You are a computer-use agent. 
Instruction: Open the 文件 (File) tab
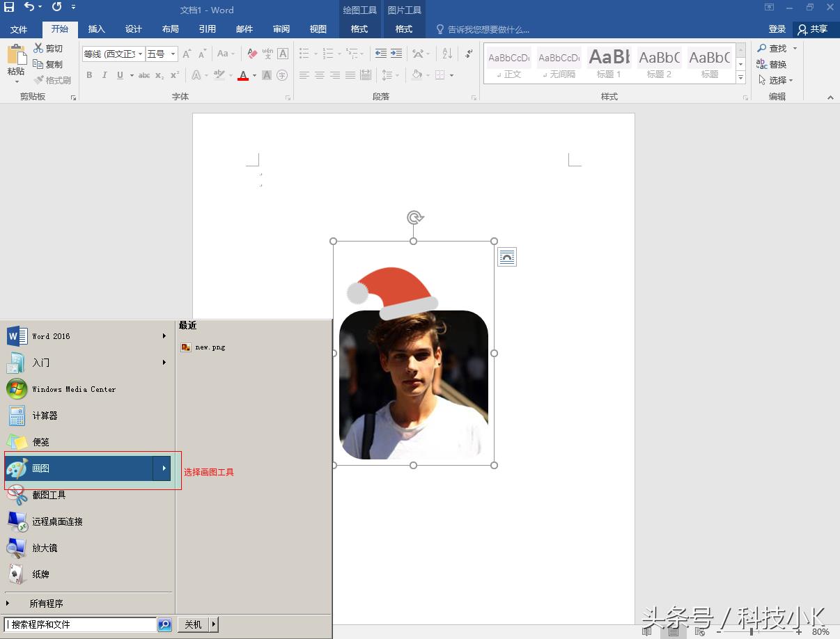click(19, 29)
